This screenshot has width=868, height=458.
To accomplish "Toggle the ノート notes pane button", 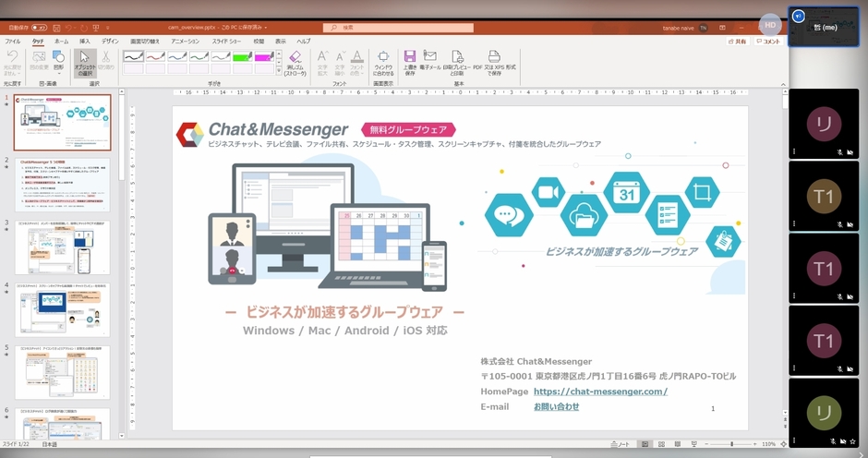I will tap(621, 444).
